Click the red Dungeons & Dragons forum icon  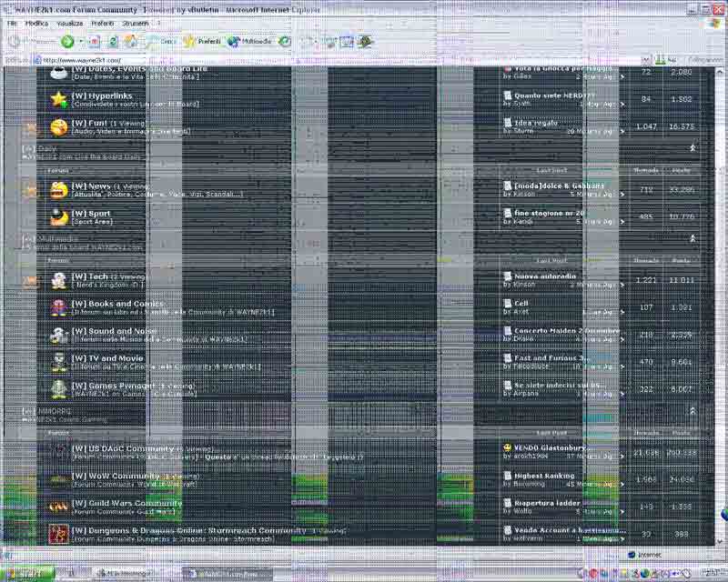[59, 534]
